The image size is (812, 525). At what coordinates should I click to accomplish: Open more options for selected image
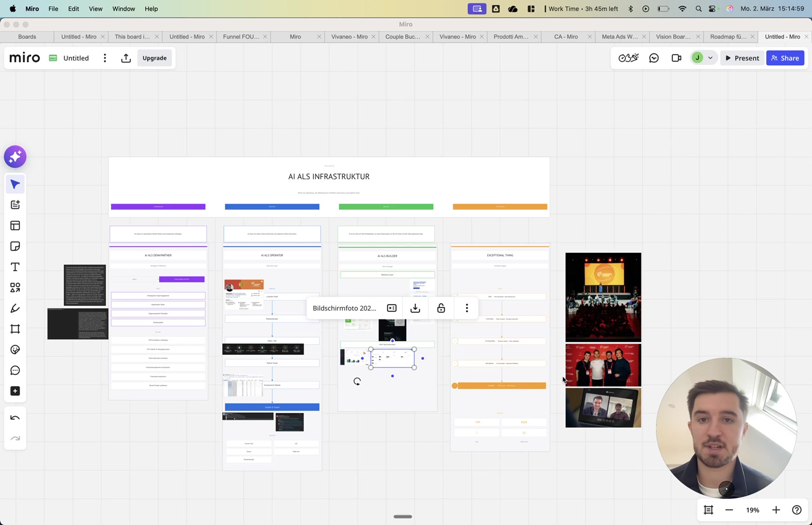[x=467, y=308]
